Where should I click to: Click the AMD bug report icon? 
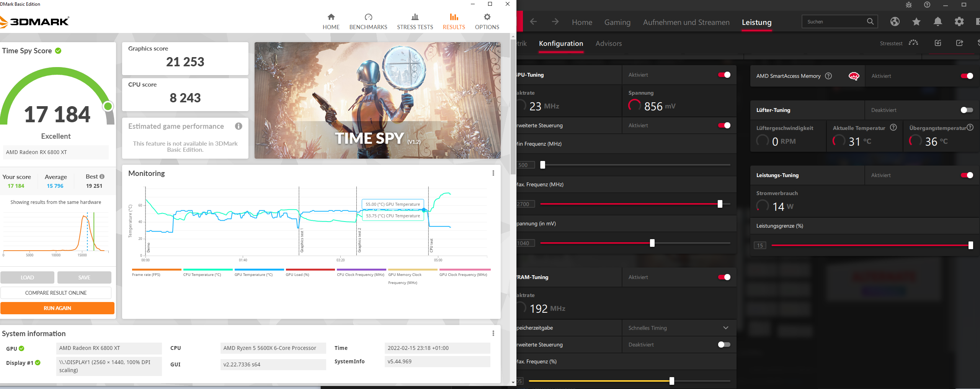point(909,5)
